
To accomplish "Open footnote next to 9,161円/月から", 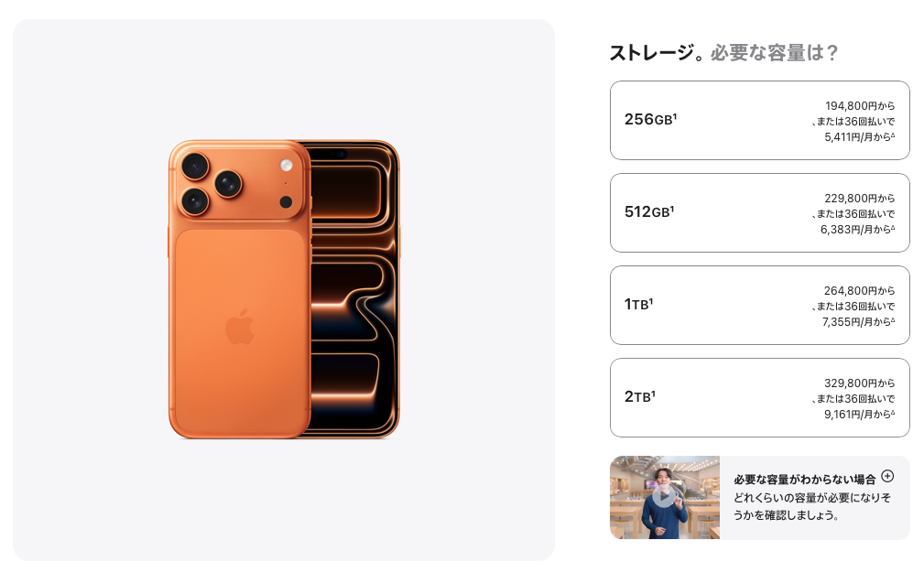I will click(x=893, y=412).
